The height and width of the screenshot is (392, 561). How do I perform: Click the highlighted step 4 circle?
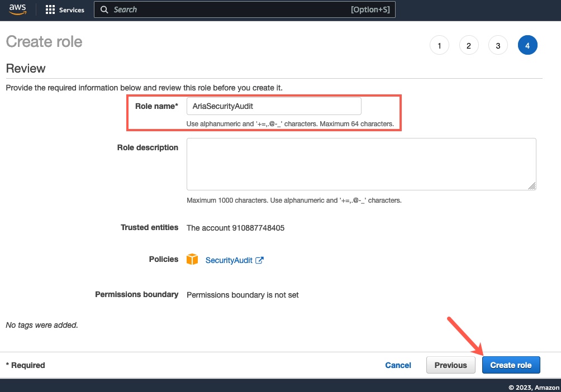click(x=527, y=45)
